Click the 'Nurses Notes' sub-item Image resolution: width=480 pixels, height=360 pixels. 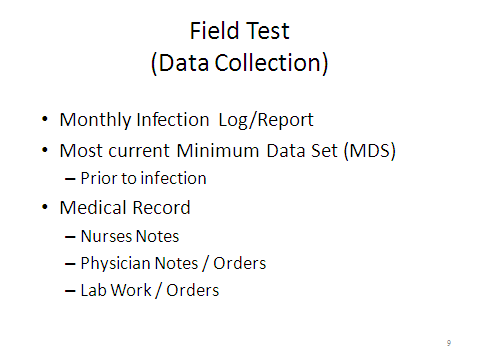coord(130,236)
